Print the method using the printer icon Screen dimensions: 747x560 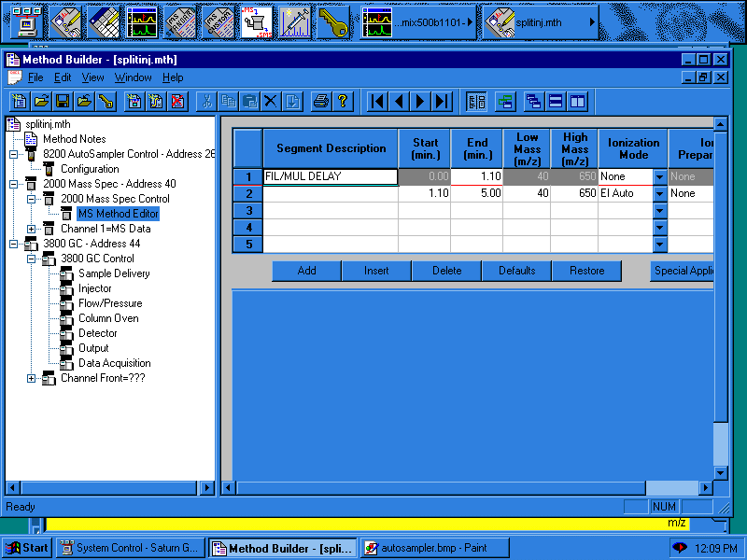click(321, 102)
